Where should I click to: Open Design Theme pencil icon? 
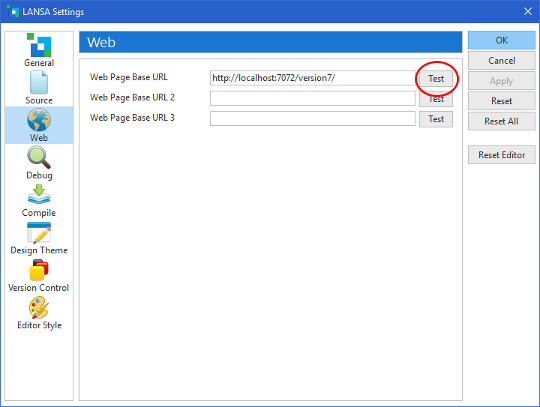pos(39,232)
